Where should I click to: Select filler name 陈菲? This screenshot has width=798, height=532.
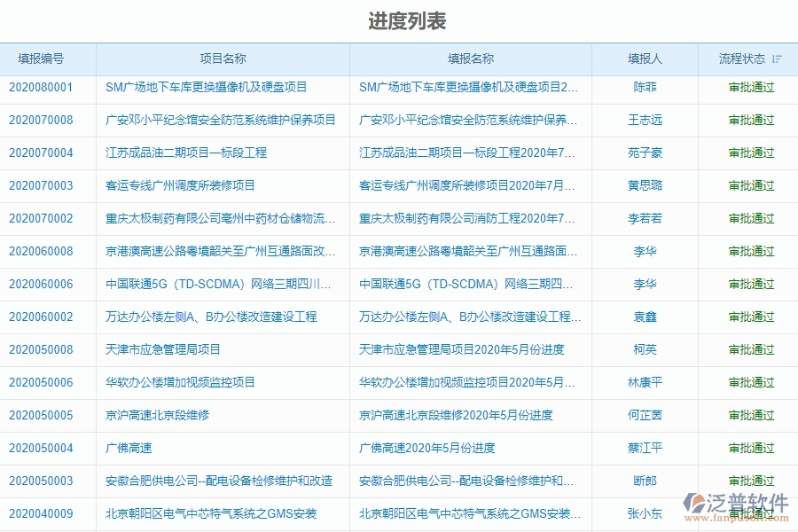(x=644, y=87)
